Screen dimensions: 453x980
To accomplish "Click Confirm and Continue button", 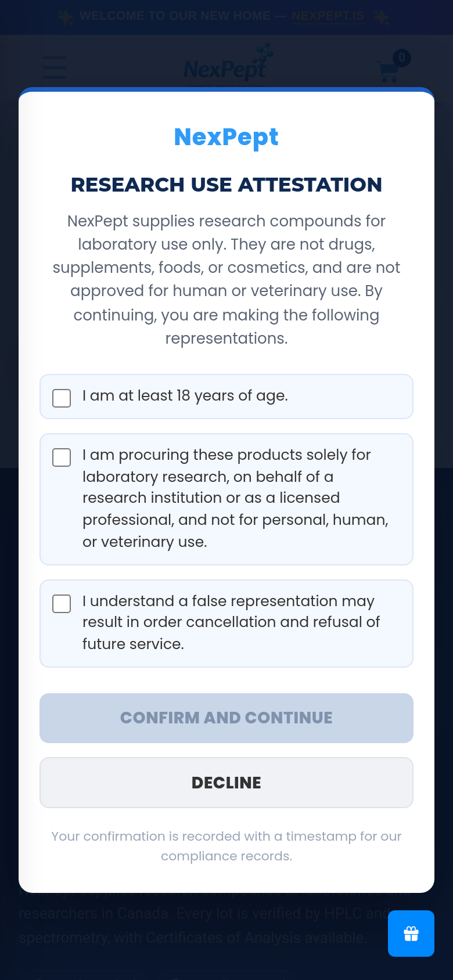I will tap(227, 718).
